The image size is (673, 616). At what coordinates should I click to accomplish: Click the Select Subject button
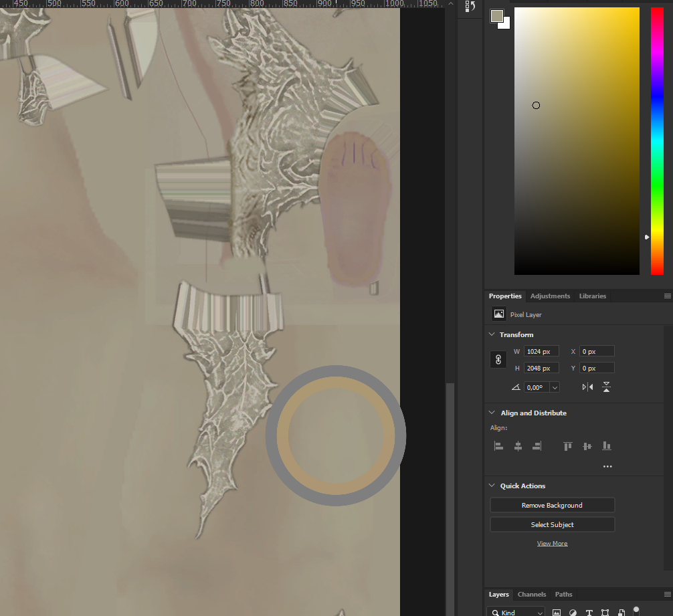(x=552, y=524)
